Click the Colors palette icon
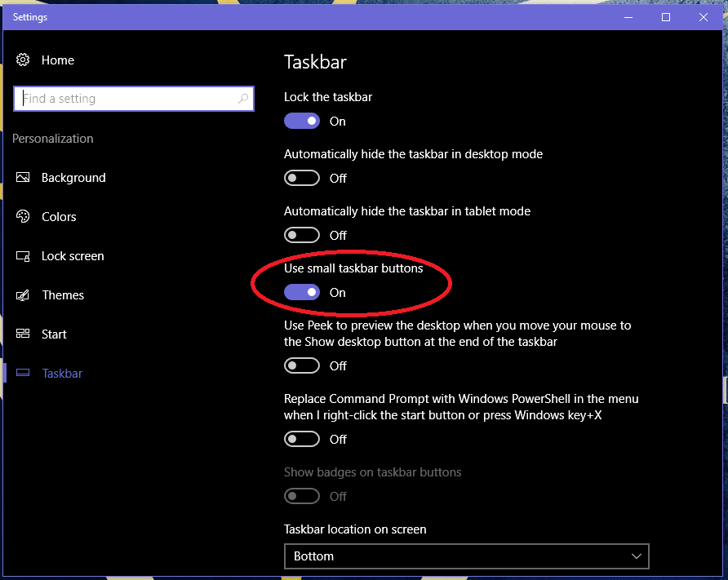Image resolution: width=728 pixels, height=580 pixels. [x=24, y=217]
